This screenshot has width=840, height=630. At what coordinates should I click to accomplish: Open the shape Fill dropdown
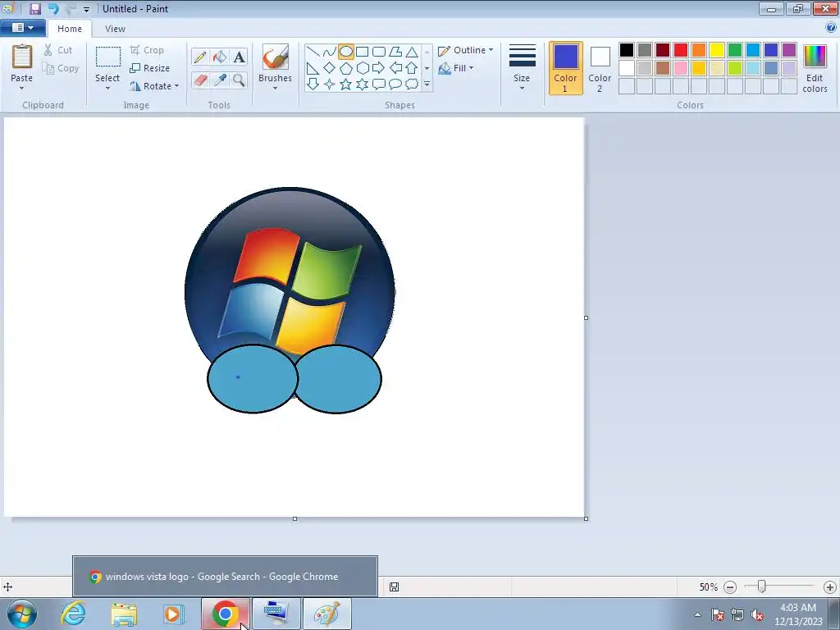pyautogui.click(x=456, y=68)
